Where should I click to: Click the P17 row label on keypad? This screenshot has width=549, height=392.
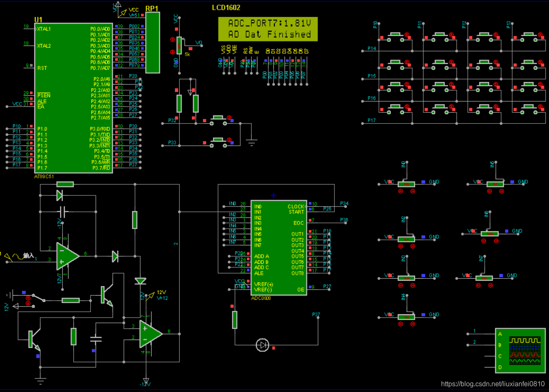[372, 121]
